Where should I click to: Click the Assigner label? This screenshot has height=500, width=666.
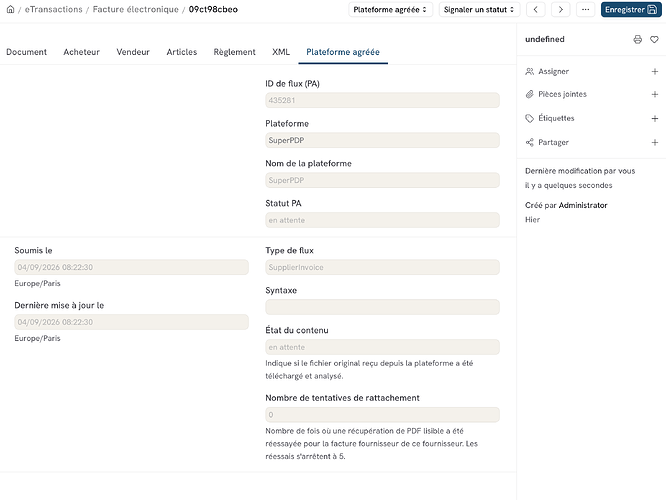point(553,71)
